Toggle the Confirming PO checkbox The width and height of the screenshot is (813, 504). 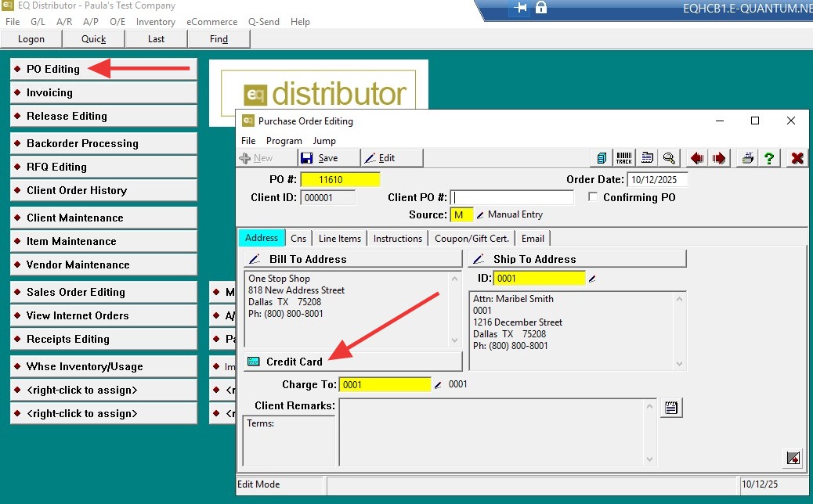click(x=593, y=197)
